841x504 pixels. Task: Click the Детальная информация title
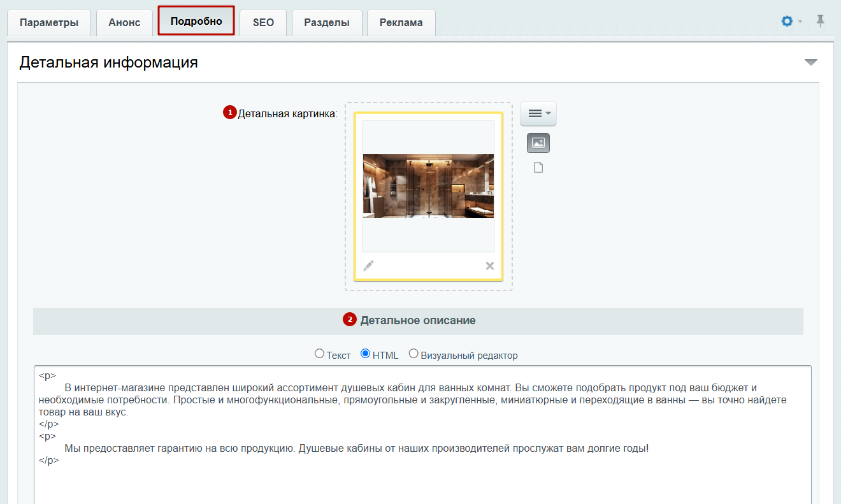tap(108, 62)
